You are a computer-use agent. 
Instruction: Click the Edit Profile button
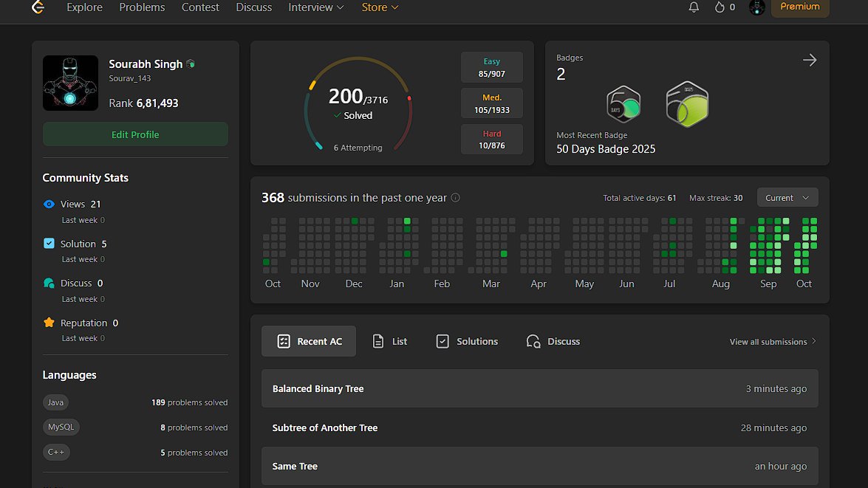tap(135, 134)
